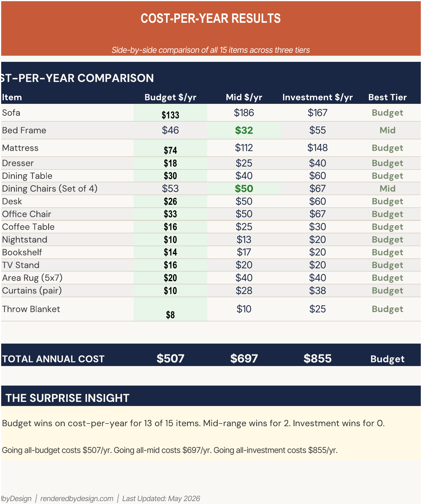
Task: Select the Office Chair best tier cell
Action: [388, 214]
